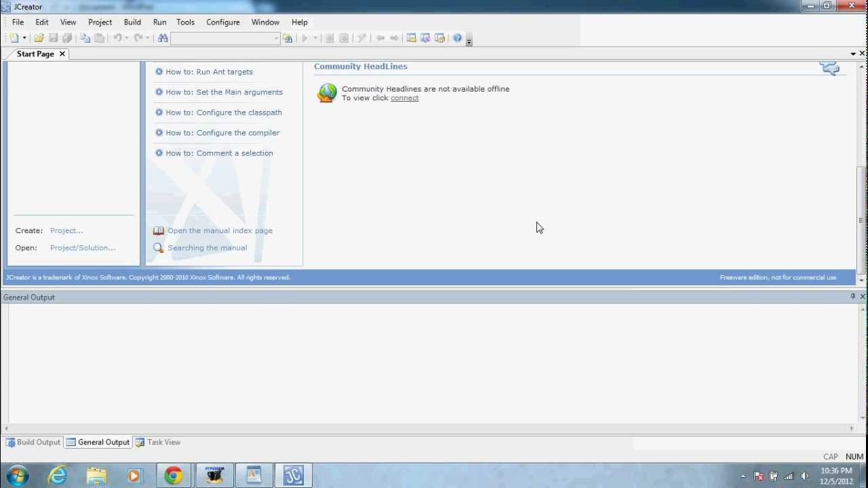The image size is (868, 488).
Task: Click the Navigate Forward arrow icon
Action: (395, 39)
